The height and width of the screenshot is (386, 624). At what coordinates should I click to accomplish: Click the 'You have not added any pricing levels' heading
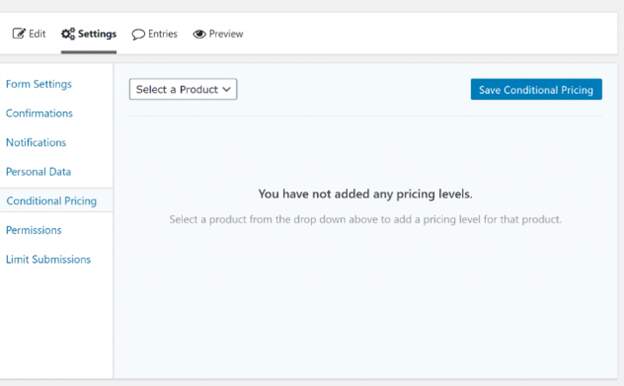pyautogui.click(x=365, y=194)
